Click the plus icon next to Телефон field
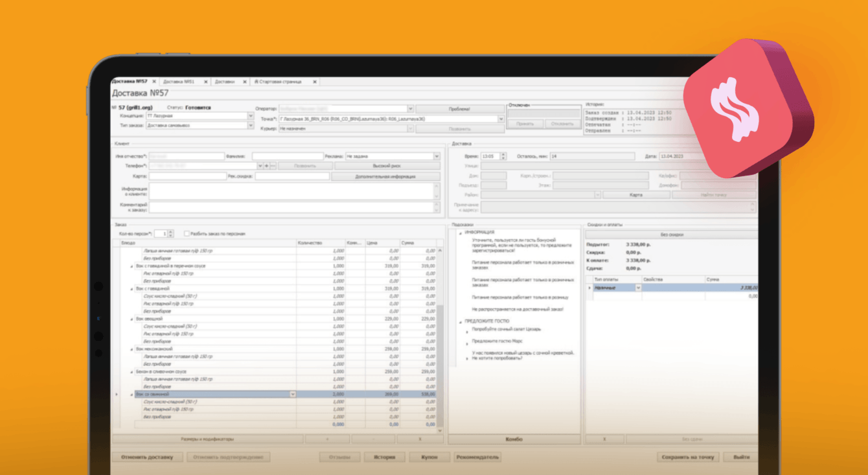Viewport: 868px width, 475px height. (x=266, y=166)
